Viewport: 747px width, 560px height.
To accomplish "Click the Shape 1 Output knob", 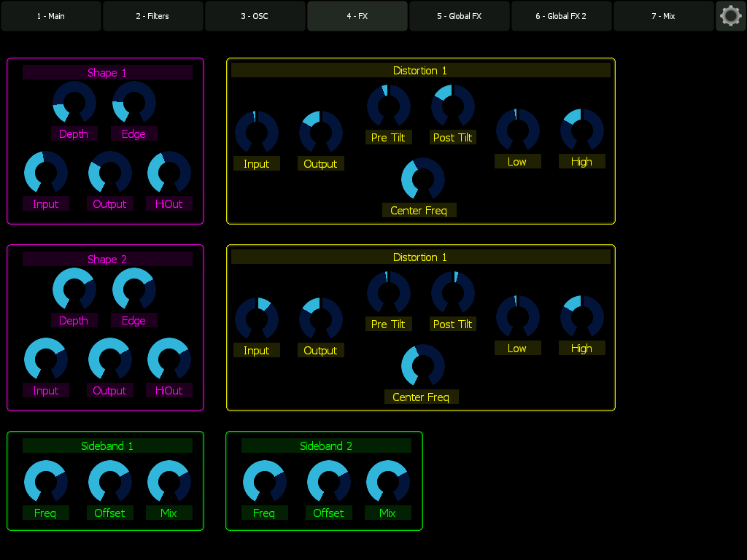I will 110,172.
